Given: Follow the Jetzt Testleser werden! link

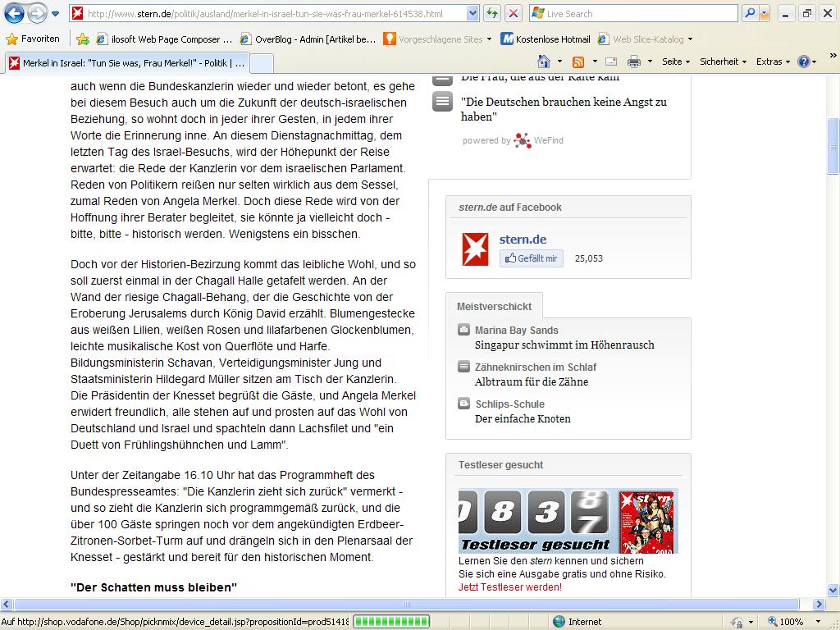Looking at the screenshot, I should pyautogui.click(x=510, y=587).
